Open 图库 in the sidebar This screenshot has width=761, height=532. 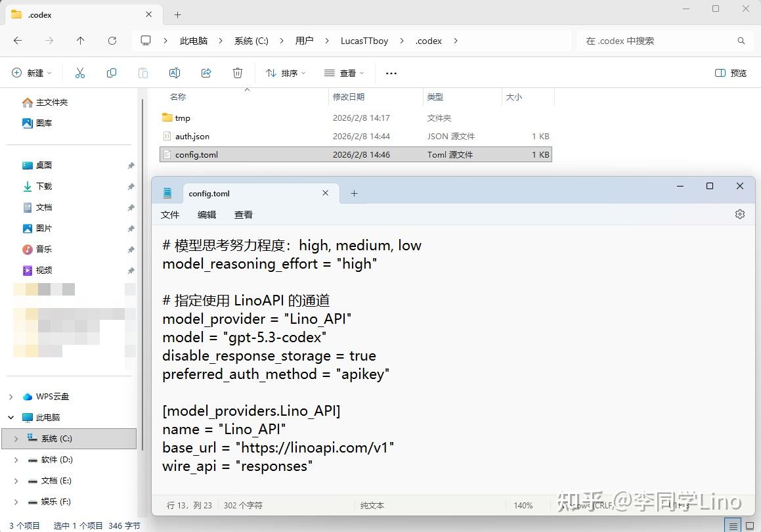pyautogui.click(x=37, y=123)
